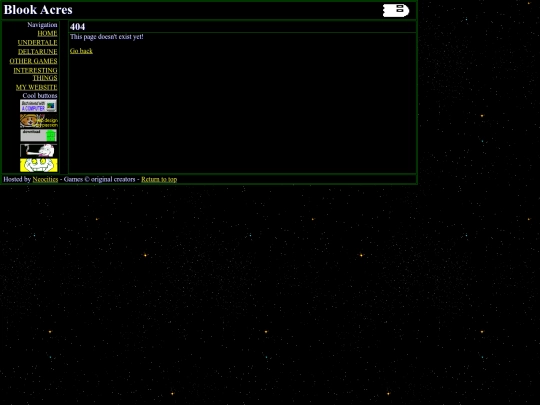Follow the MY WEBSITE link
The image size is (540, 405).
[37, 87]
